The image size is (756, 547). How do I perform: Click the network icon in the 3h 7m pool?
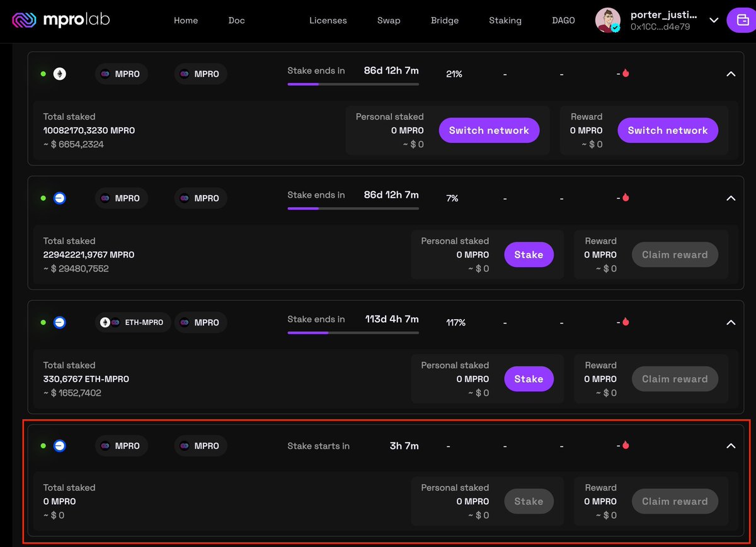pos(59,446)
